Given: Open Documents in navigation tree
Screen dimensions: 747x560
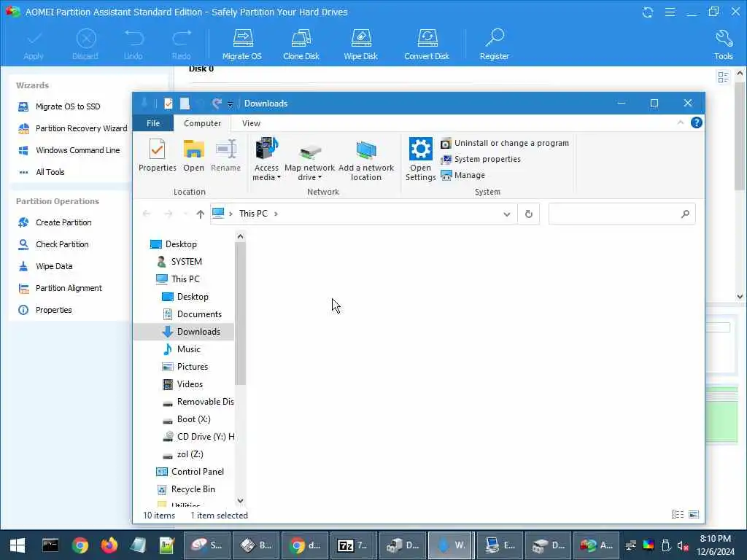Looking at the screenshot, I should (x=193, y=314).
